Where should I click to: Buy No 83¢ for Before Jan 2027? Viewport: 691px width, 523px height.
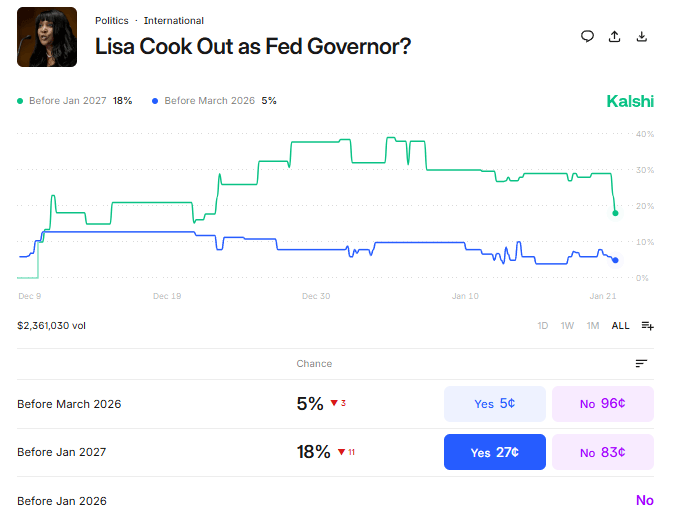point(602,452)
